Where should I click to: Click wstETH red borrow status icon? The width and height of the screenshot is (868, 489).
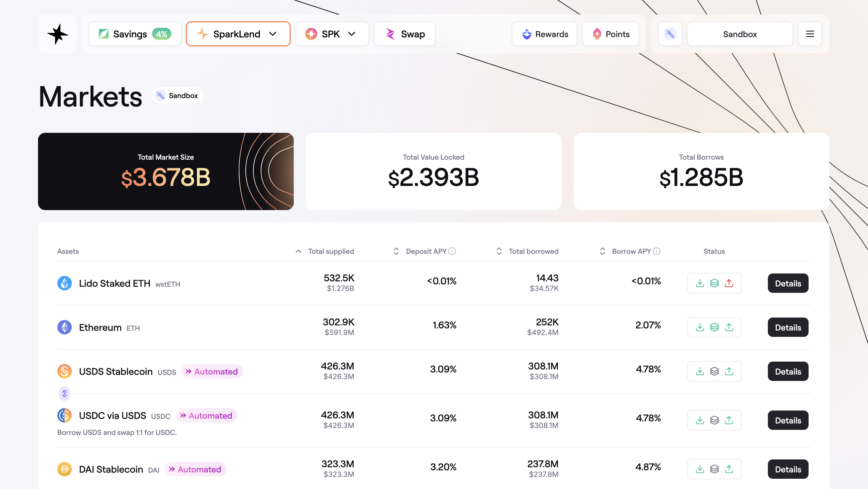tap(729, 283)
